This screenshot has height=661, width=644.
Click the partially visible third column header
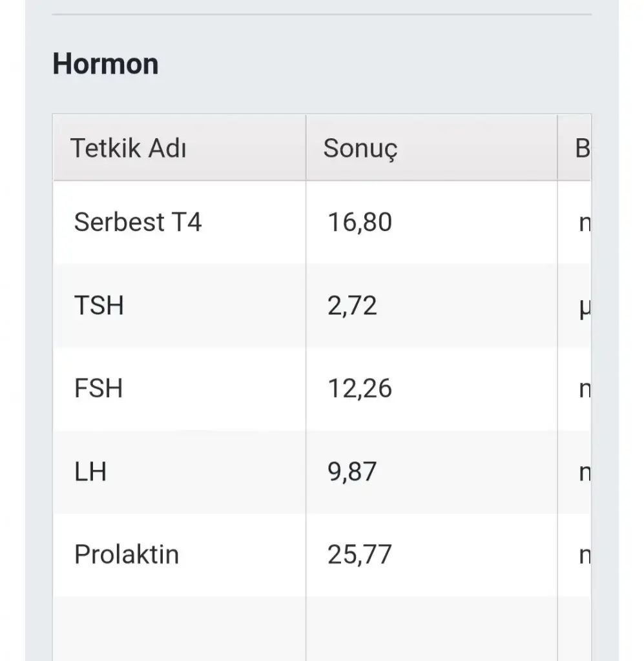pyautogui.click(x=581, y=148)
